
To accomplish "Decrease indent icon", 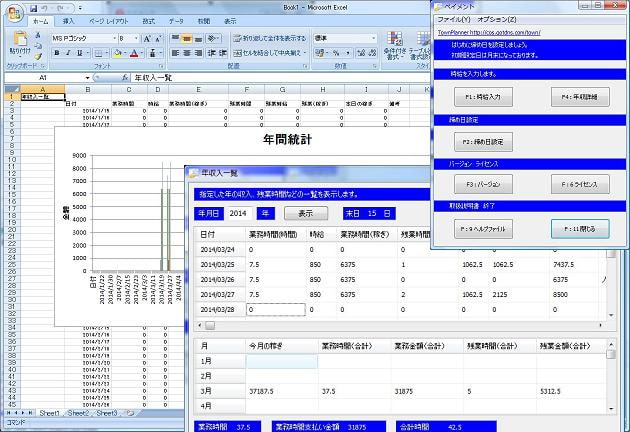I will coord(212,53).
